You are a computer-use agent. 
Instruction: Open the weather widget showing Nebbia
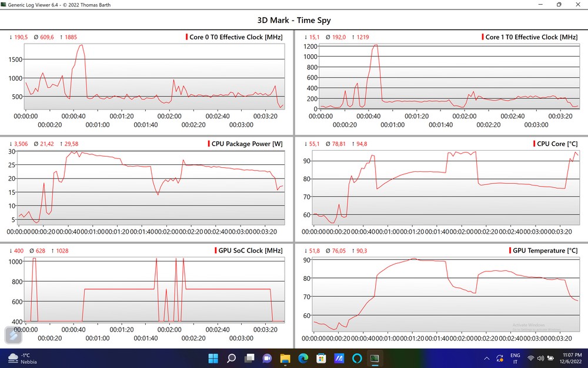(22, 358)
